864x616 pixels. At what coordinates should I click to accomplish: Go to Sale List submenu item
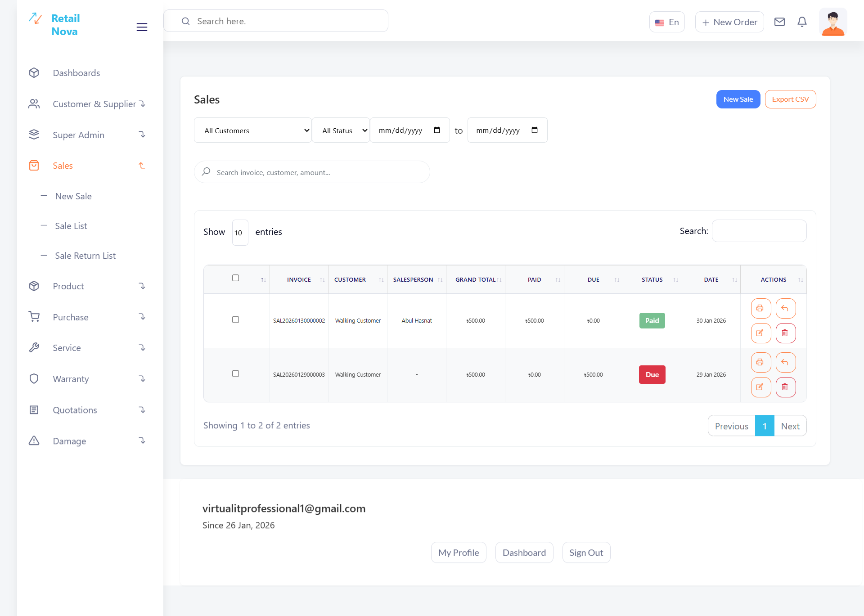point(71,226)
